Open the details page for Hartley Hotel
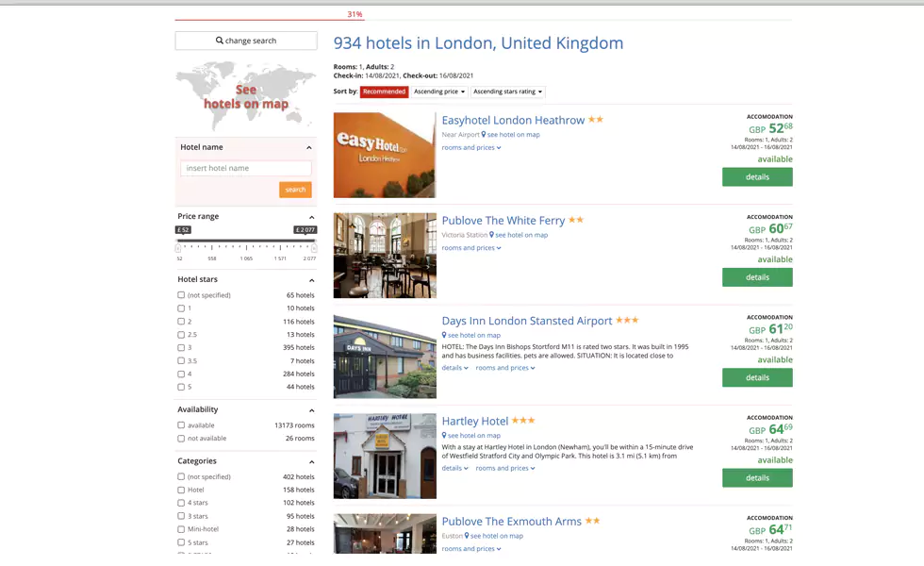This screenshot has height=566, width=924. click(757, 477)
